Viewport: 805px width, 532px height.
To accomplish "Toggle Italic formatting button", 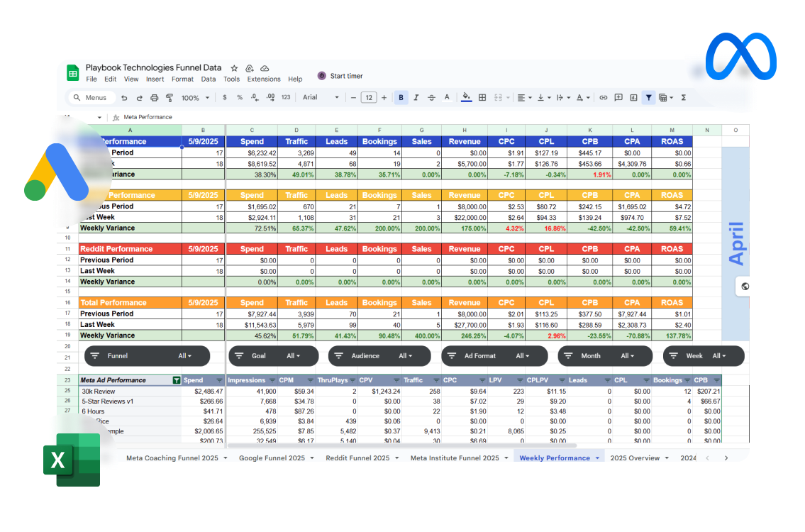I will pyautogui.click(x=416, y=98).
